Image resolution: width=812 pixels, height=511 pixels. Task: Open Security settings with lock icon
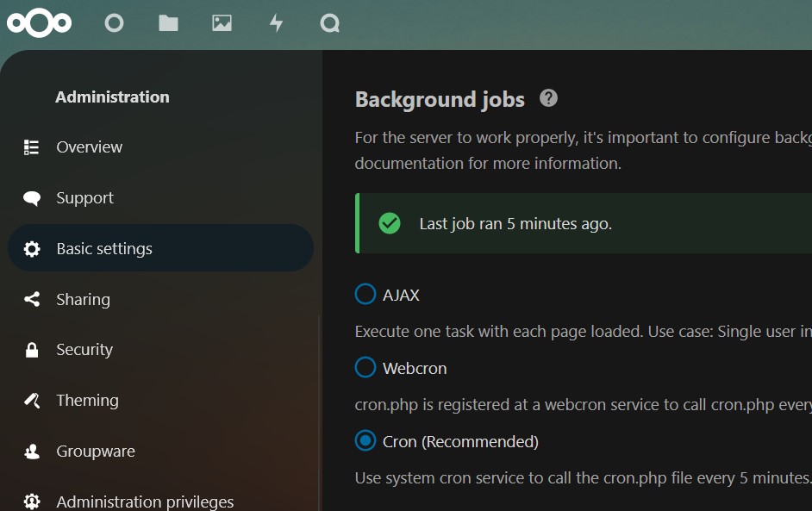tap(160, 350)
